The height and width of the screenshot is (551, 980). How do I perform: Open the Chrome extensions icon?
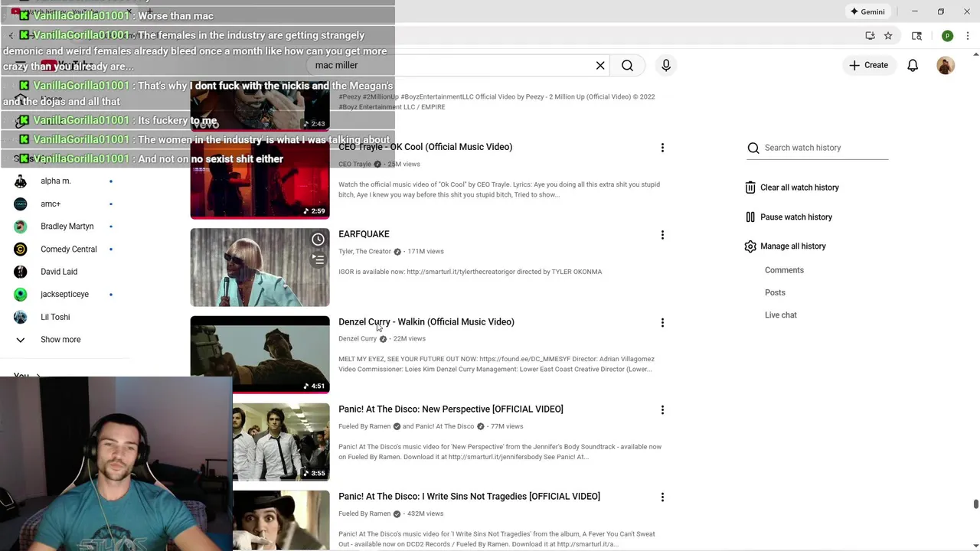(x=916, y=36)
